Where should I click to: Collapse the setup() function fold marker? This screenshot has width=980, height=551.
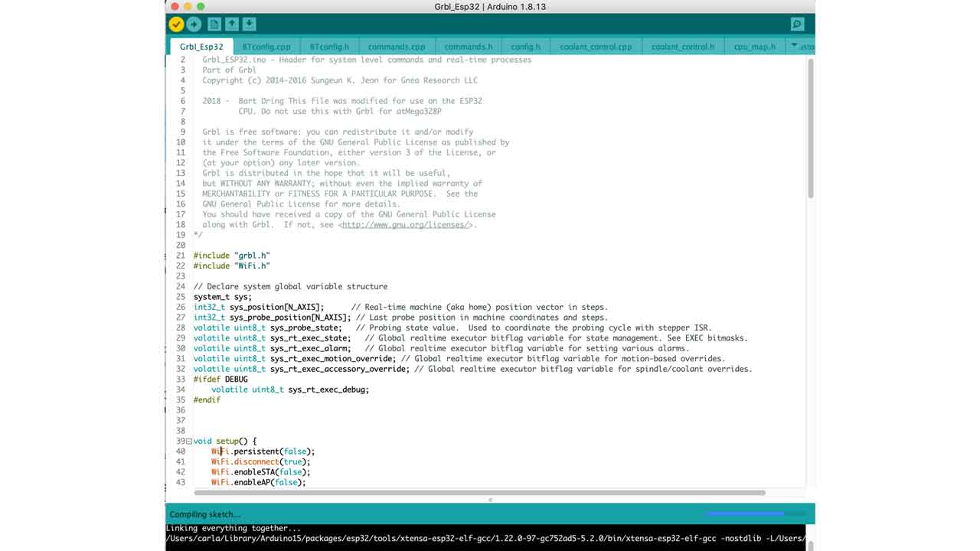(x=189, y=442)
